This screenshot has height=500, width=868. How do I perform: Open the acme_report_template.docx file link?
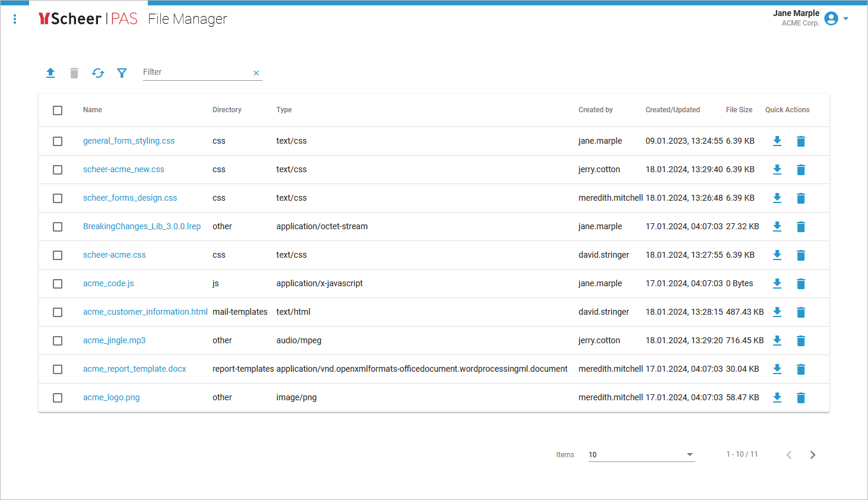tap(134, 369)
